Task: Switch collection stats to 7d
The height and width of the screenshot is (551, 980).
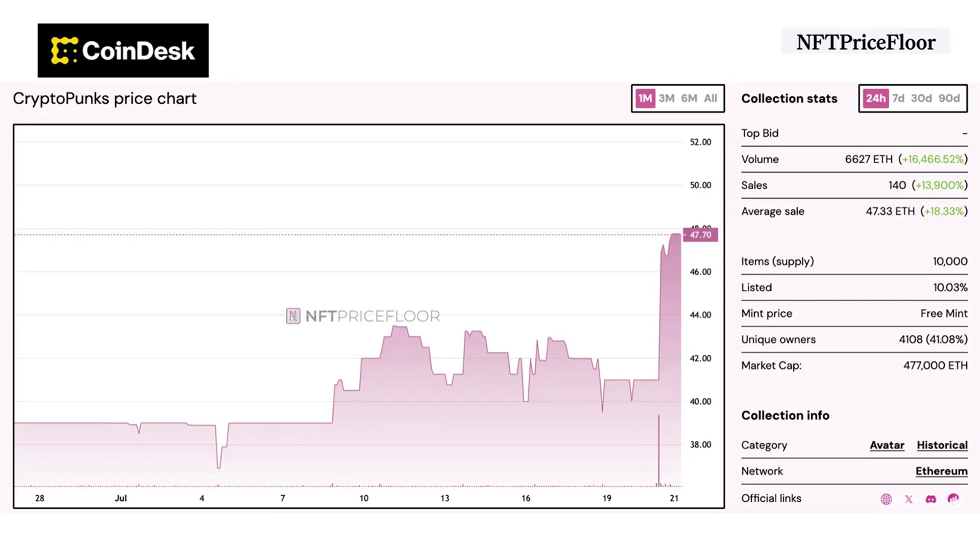Action: pyautogui.click(x=898, y=98)
